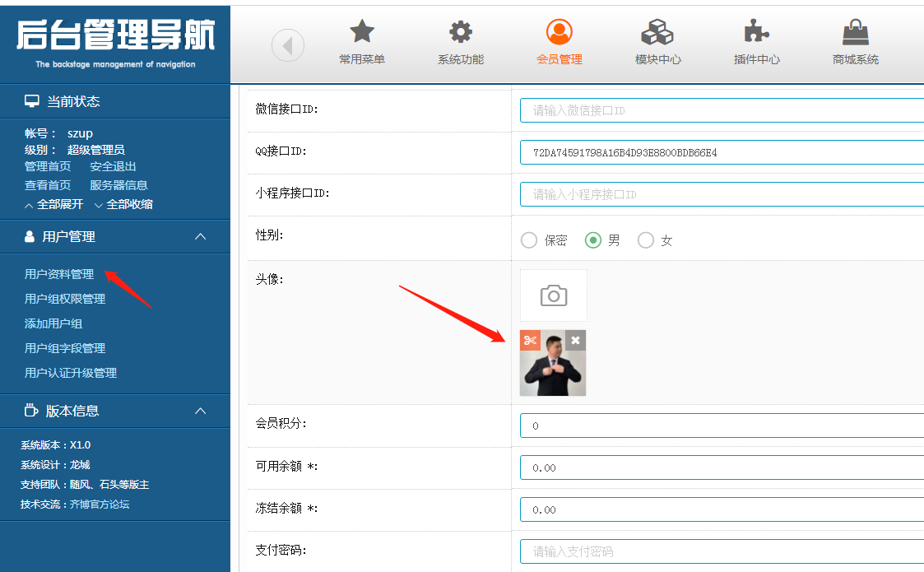
Task: Open 模块中心 cubes icon
Action: 657,33
